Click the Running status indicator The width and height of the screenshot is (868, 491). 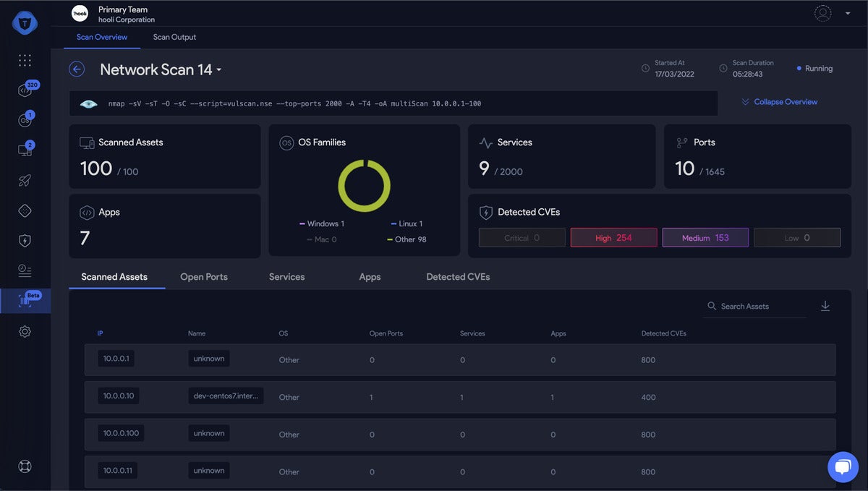(814, 69)
